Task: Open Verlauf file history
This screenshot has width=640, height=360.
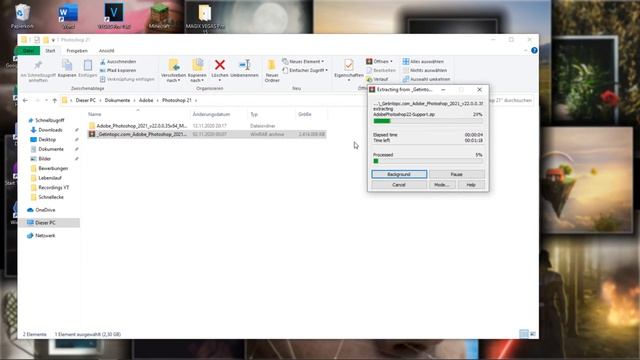Action: tap(377, 79)
